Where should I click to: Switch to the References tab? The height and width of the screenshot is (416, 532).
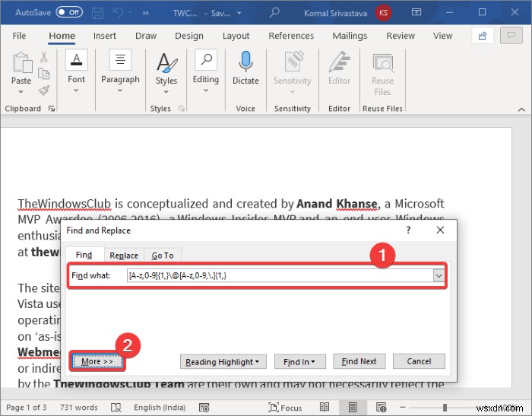tap(291, 36)
